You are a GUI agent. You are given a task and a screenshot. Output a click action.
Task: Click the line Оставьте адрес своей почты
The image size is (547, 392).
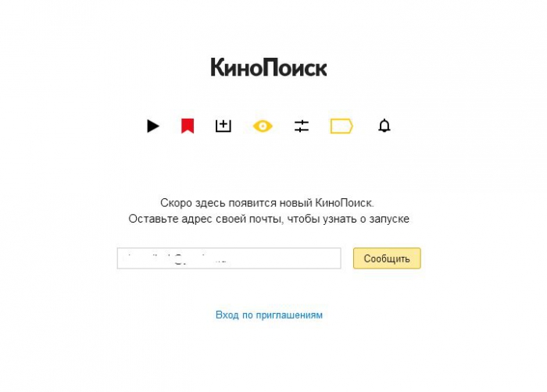(269, 219)
